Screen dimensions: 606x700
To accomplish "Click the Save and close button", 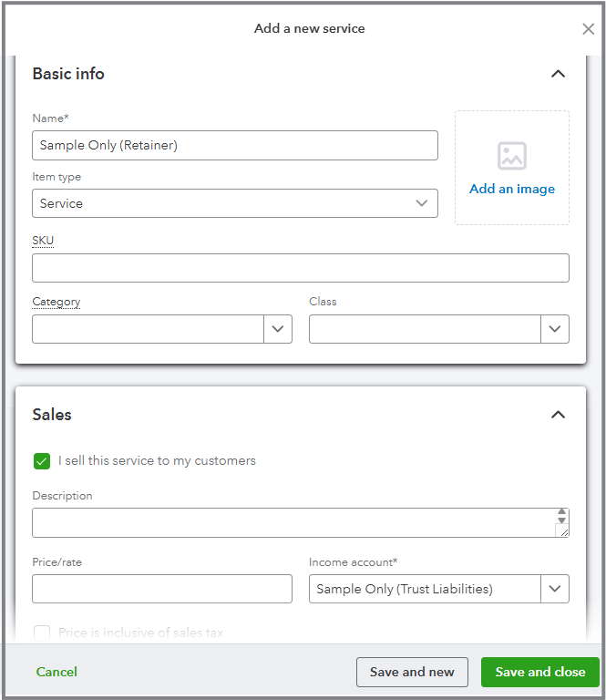I will click(540, 672).
